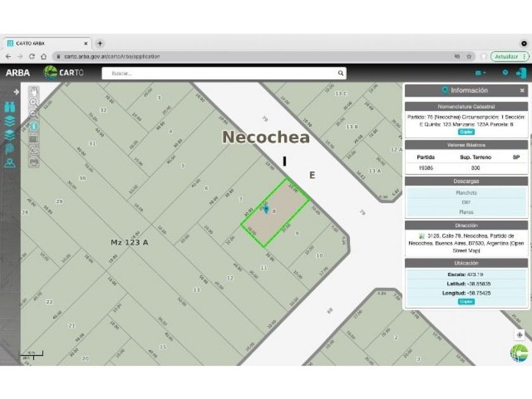Open the upper layers stack icon in the sidebar
Image resolution: width=532 pixels, height=399 pixels.
[x=10, y=121]
